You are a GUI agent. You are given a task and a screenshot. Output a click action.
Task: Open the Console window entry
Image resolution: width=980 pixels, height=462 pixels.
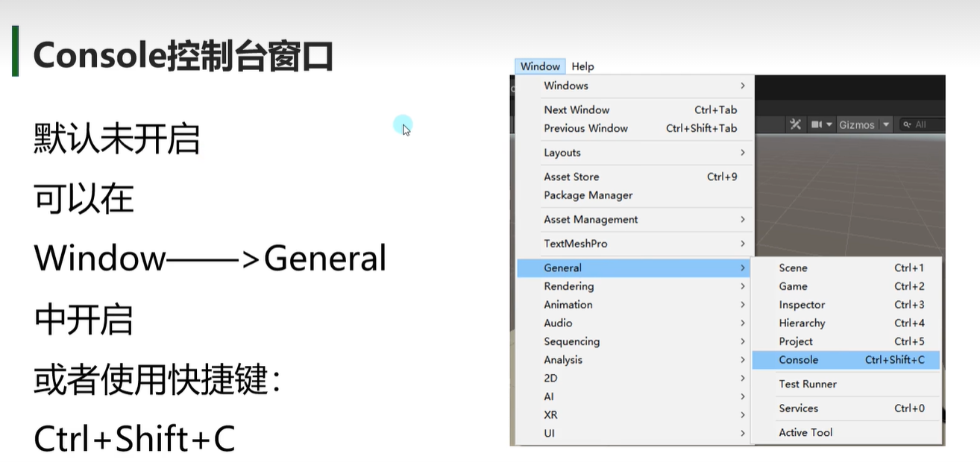pos(846,360)
